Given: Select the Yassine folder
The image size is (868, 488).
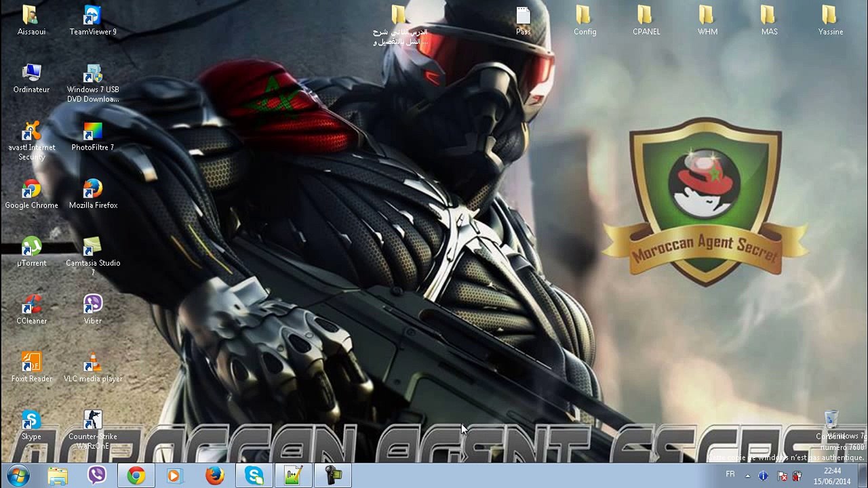Looking at the screenshot, I should (831, 20).
